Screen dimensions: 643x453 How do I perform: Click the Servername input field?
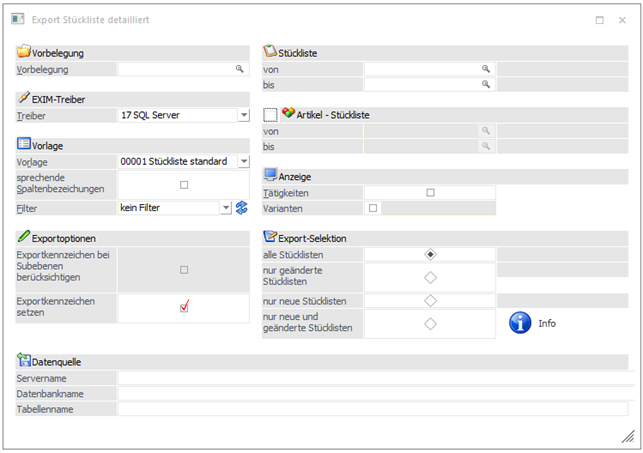[x=375, y=378]
